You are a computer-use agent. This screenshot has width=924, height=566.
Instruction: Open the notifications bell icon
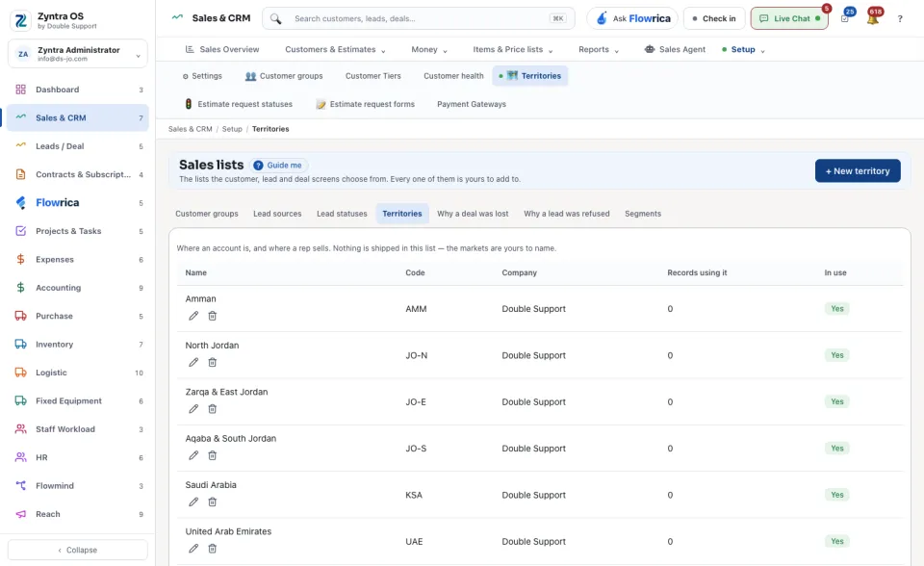click(x=873, y=19)
